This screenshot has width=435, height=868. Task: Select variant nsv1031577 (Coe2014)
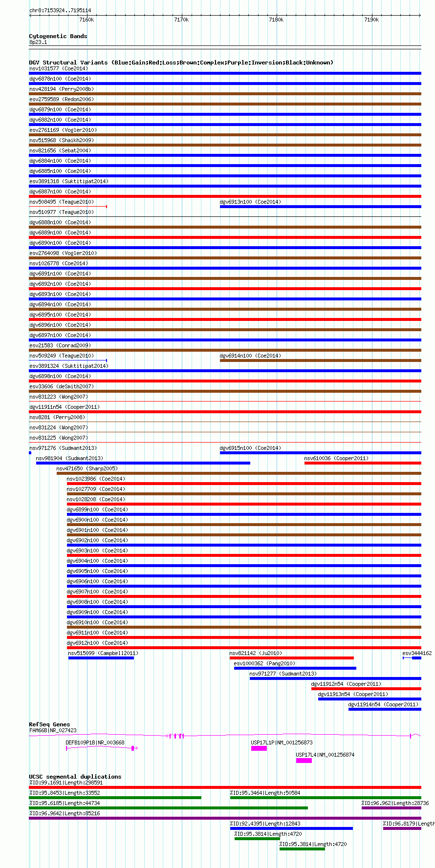coord(225,73)
